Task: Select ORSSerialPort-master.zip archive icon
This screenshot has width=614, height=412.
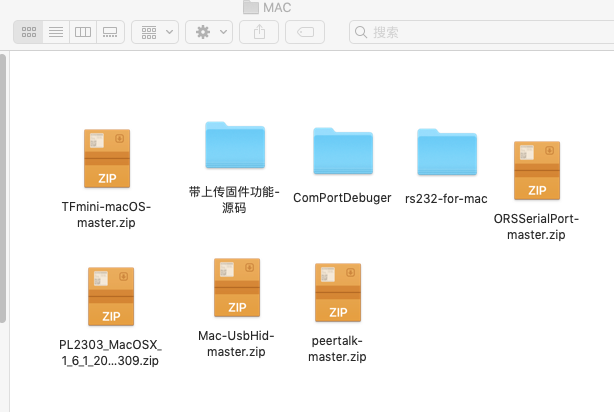Action: [537, 170]
